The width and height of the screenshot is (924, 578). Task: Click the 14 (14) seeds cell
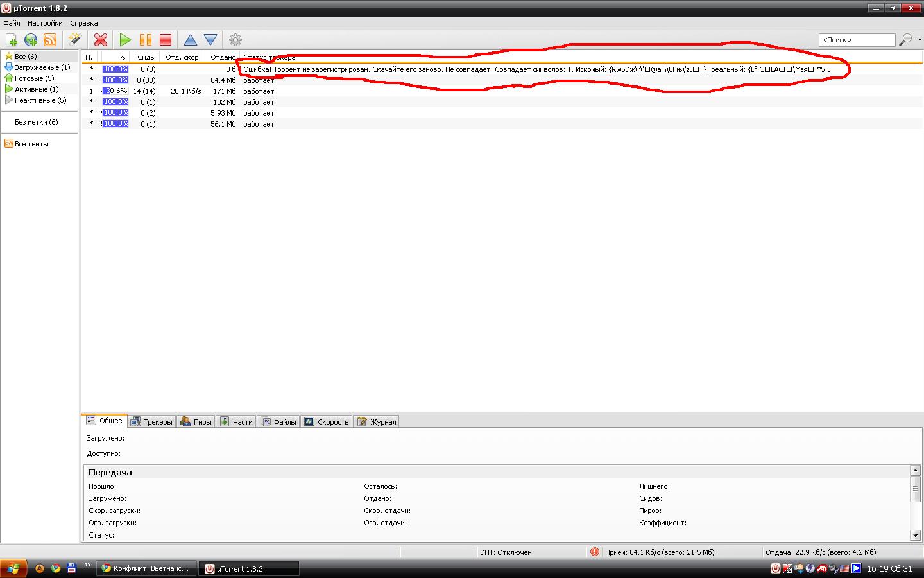point(144,91)
